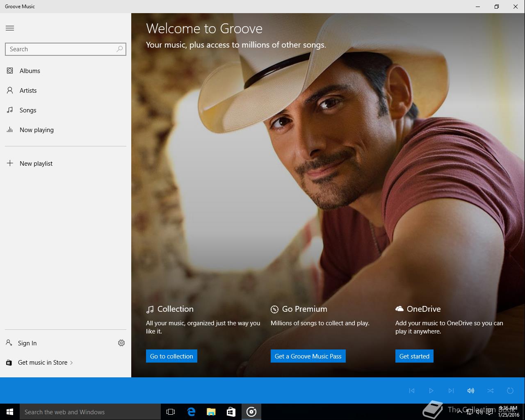The height and width of the screenshot is (420, 525).
Task: Click the Store bag icon in sidebar
Action: coord(9,363)
